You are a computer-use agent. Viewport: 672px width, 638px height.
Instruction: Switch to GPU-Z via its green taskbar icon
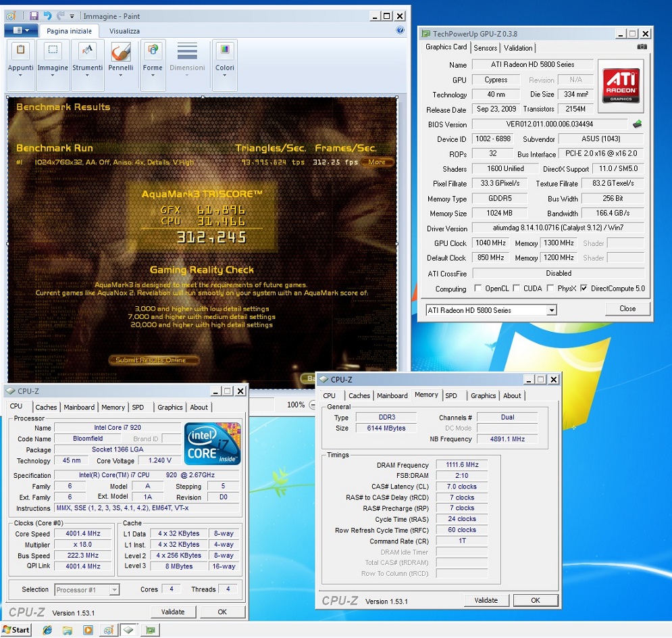tap(150, 630)
